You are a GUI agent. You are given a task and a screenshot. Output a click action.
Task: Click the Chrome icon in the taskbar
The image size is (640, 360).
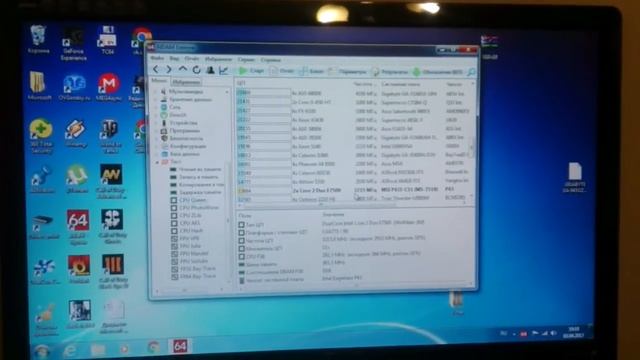point(154,347)
